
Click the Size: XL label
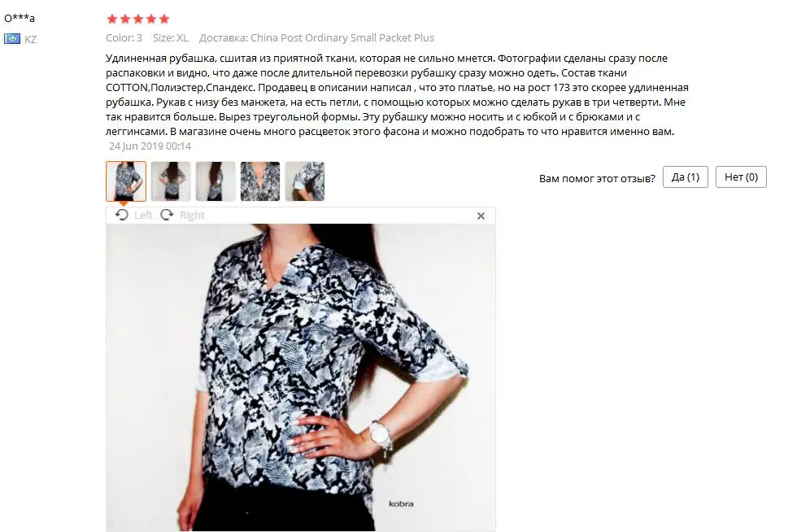(x=171, y=37)
